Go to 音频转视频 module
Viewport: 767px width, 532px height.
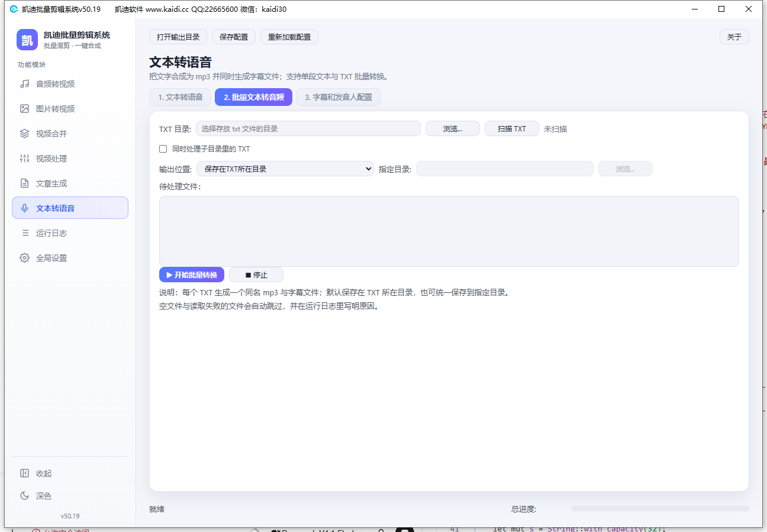[70, 84]
